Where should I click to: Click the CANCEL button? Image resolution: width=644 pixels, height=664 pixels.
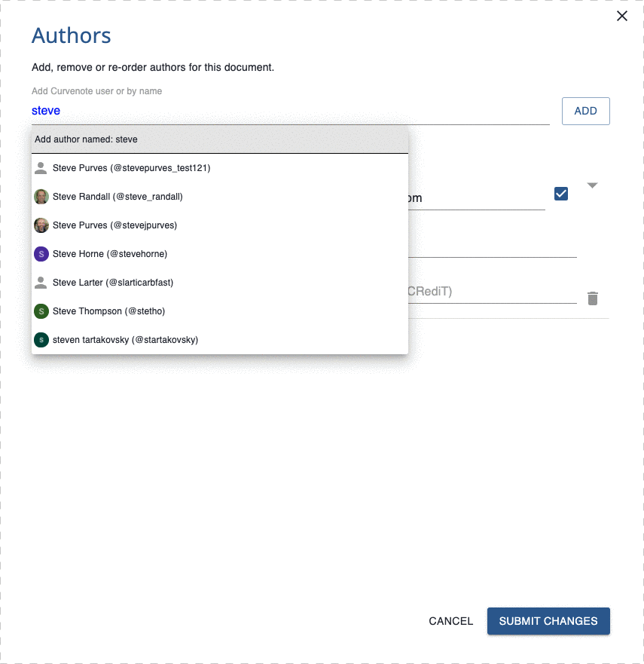[450, 621]
